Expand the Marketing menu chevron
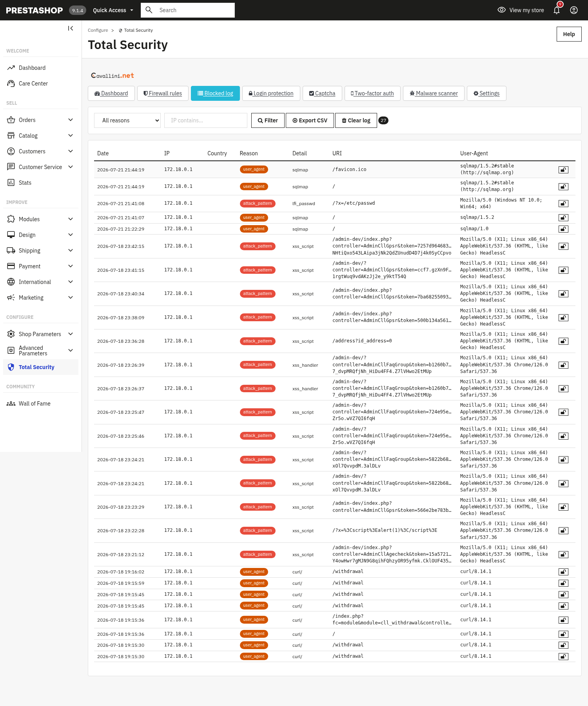This screenshot has width=588, height=706. [x=71, y=298]
